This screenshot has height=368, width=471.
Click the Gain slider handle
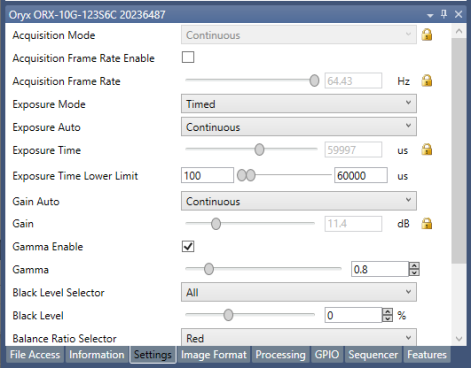coord(216,224)
